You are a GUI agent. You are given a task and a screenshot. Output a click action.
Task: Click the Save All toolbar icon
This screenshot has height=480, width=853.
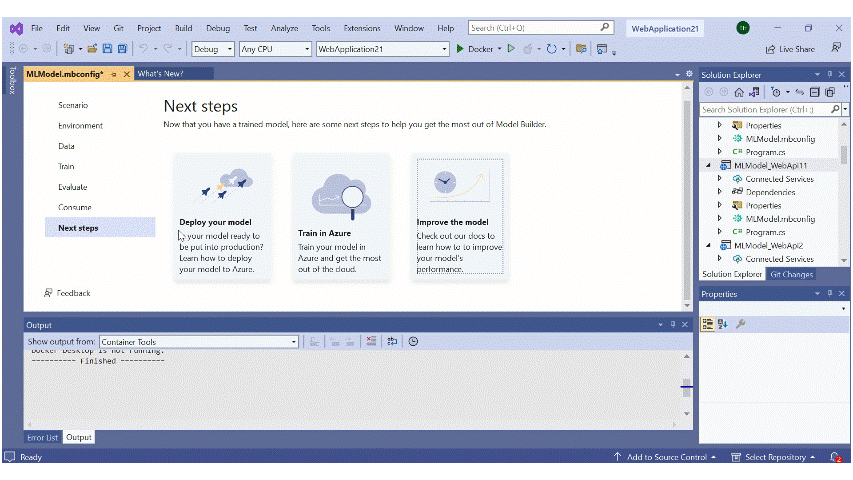(122, 49)
